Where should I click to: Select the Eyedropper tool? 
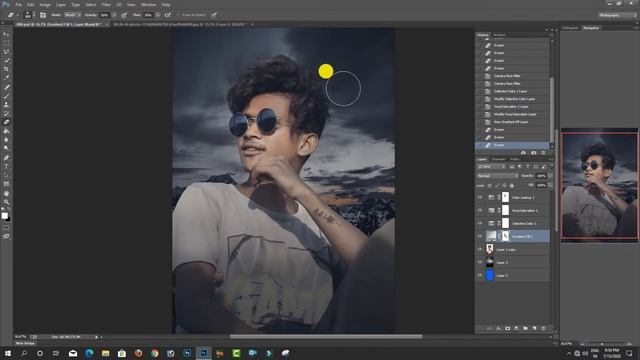(6, 78)
